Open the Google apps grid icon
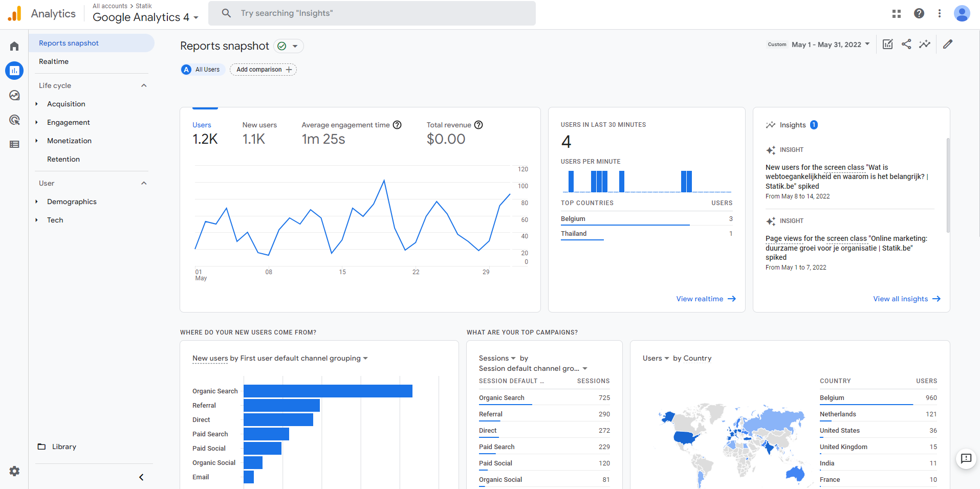The image size is (980, 489). [896, 13]
